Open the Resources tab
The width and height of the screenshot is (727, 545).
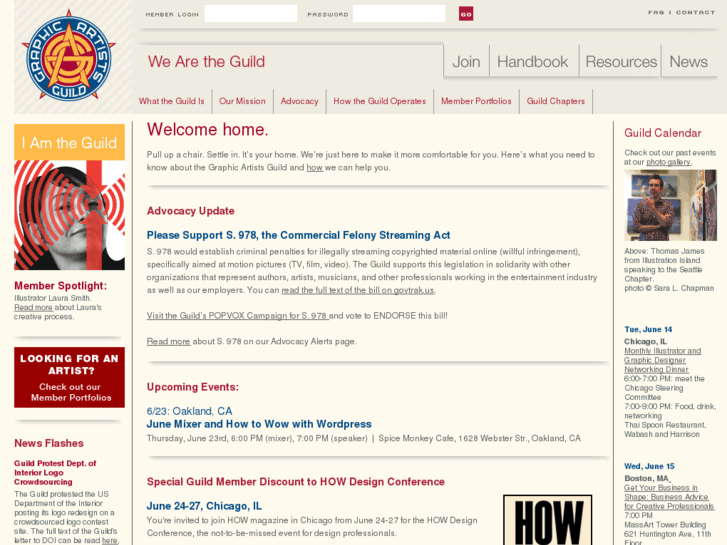click(621, 62)
